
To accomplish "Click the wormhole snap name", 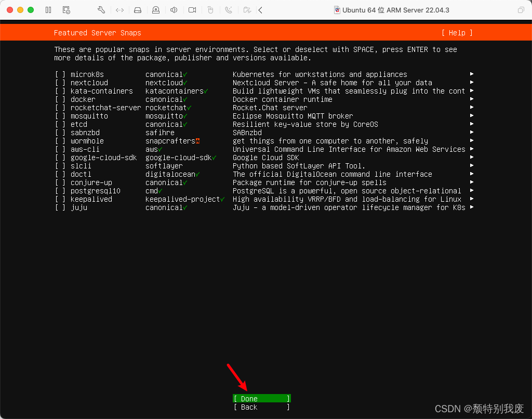I will point(87,141).
